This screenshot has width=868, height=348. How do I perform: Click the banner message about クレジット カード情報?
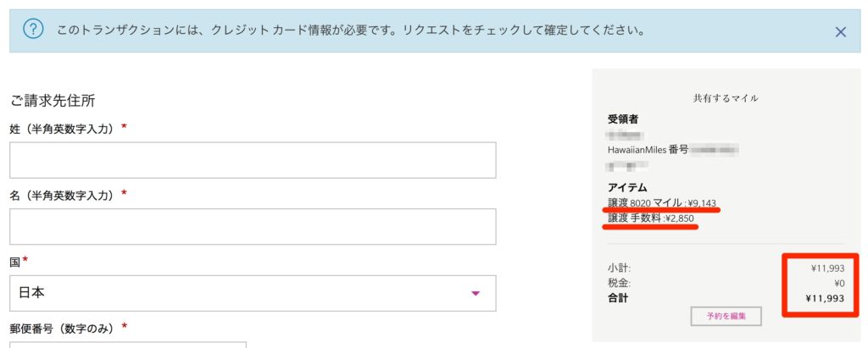(x=351, y=30)
